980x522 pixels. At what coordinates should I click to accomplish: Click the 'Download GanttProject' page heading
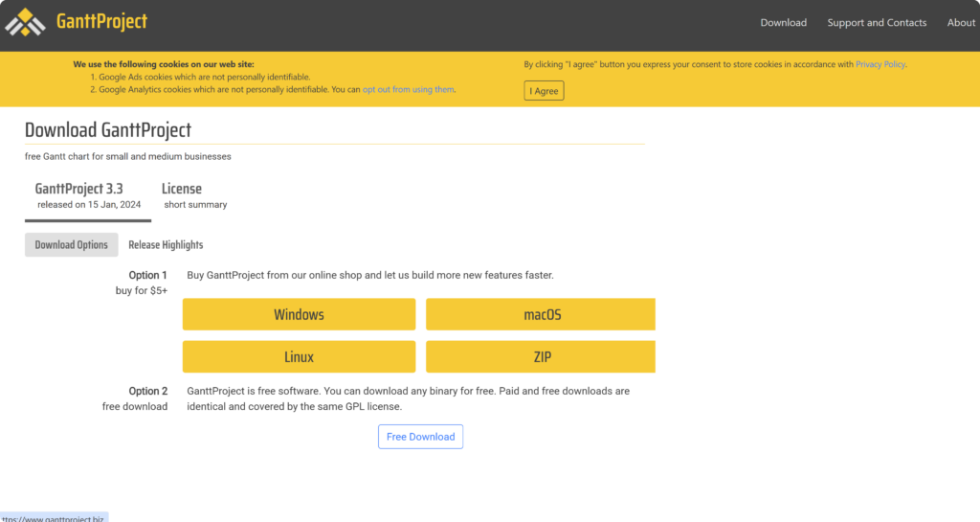pos(108,130)
